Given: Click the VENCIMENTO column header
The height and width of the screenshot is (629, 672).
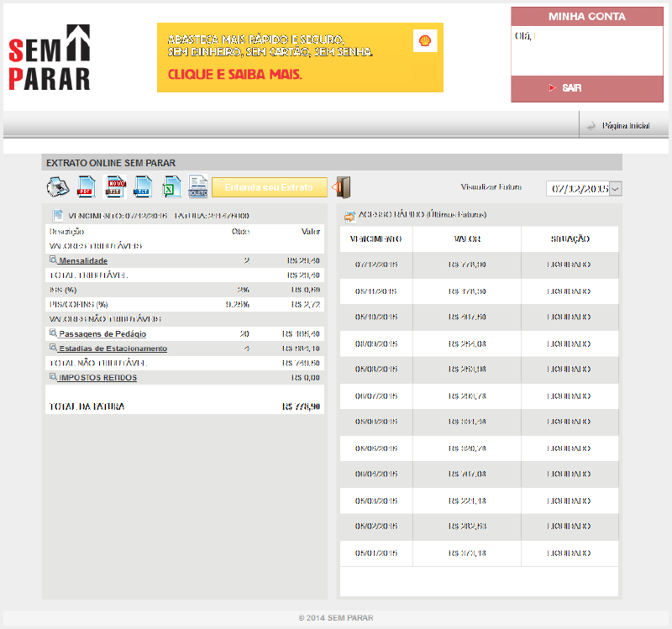Looking at the screenshot, I should [375, 238].
